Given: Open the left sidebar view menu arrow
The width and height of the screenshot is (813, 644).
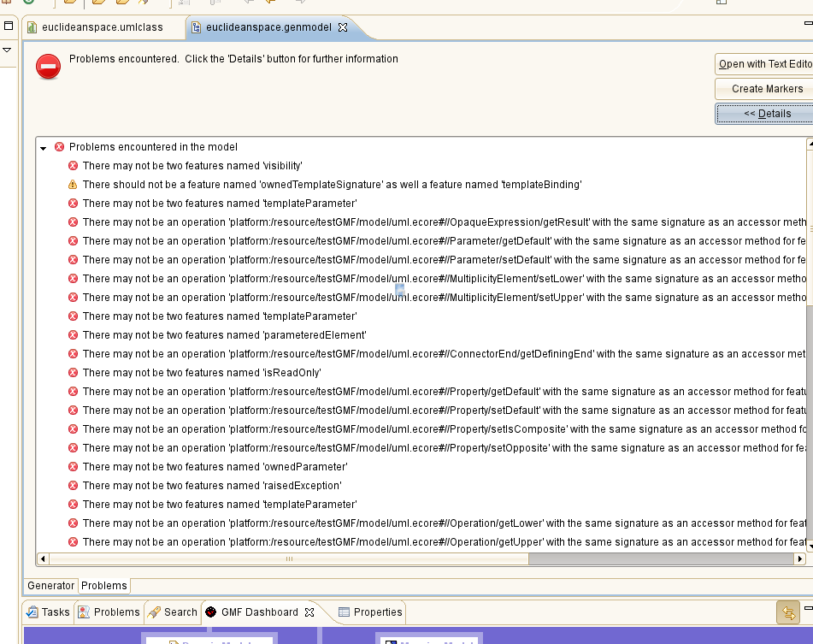Looking at the screenshot, I should click(8, 50).
